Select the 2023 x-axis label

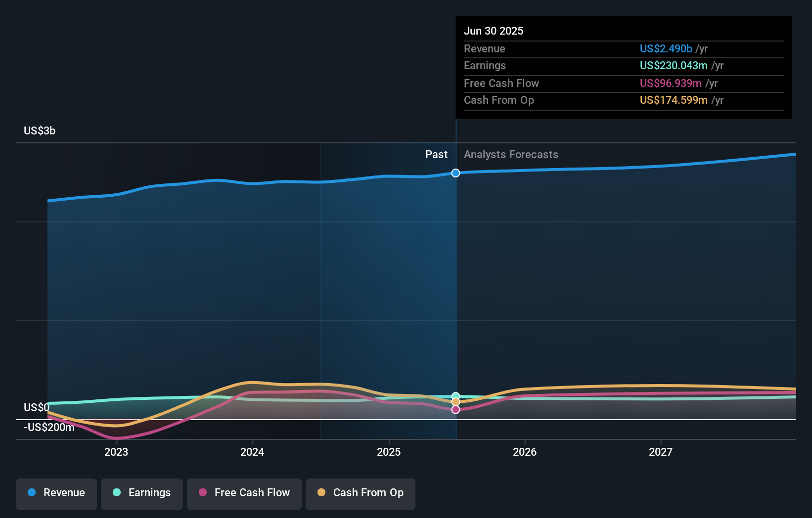click(x=116, y=452)
